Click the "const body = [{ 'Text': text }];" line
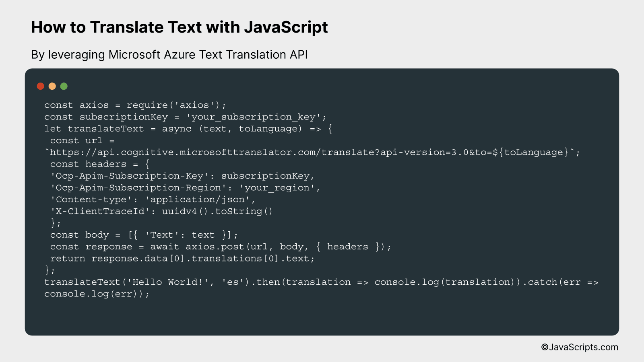 pos(144,235)
